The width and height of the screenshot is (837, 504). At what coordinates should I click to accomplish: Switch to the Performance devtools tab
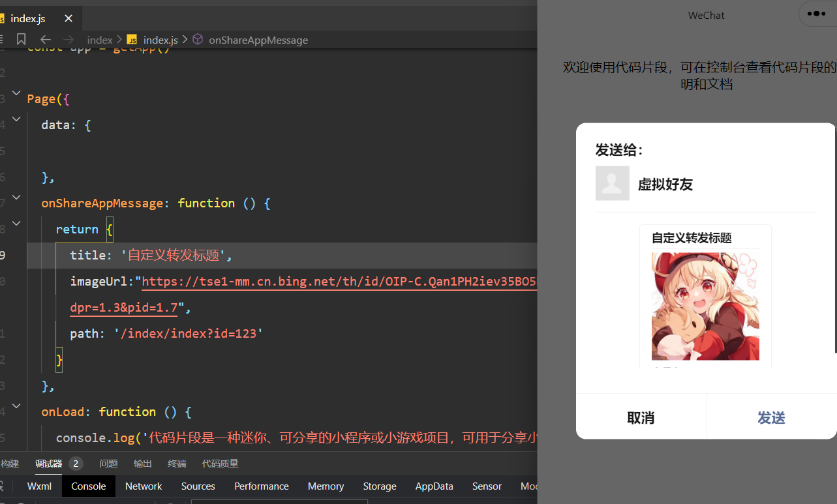(262, 486)
